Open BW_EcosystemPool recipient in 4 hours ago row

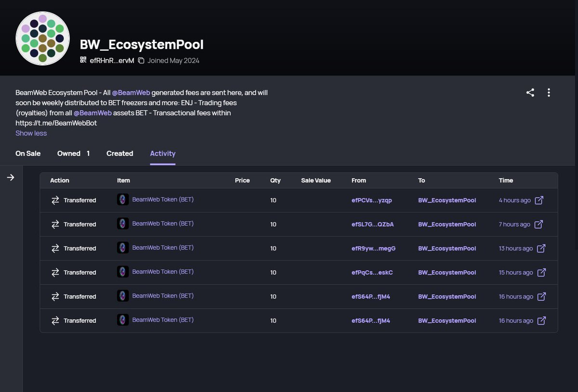click(x=447, y=200)
